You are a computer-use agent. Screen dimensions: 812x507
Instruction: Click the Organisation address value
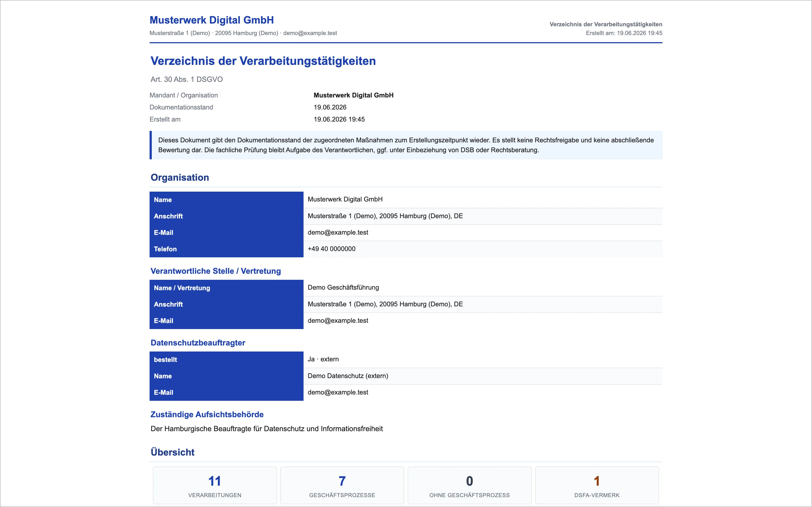(385, 216)
